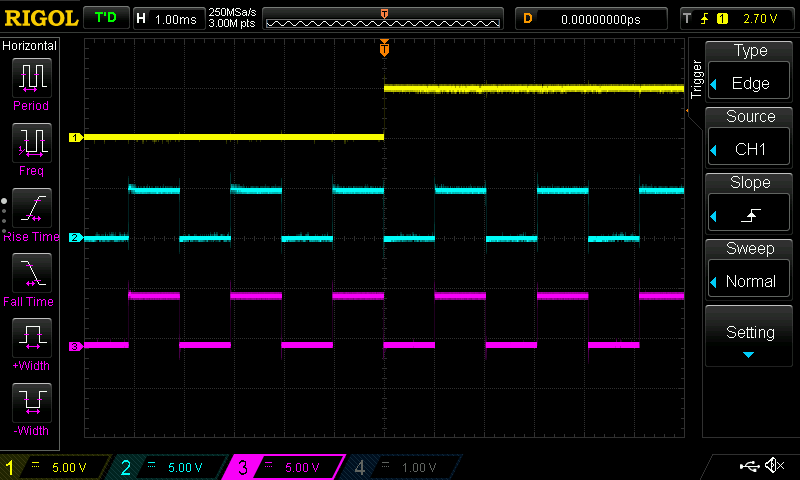Click the rising edge slope symbol
This screenshot has height=480, width=800.
tap(751, 215)
